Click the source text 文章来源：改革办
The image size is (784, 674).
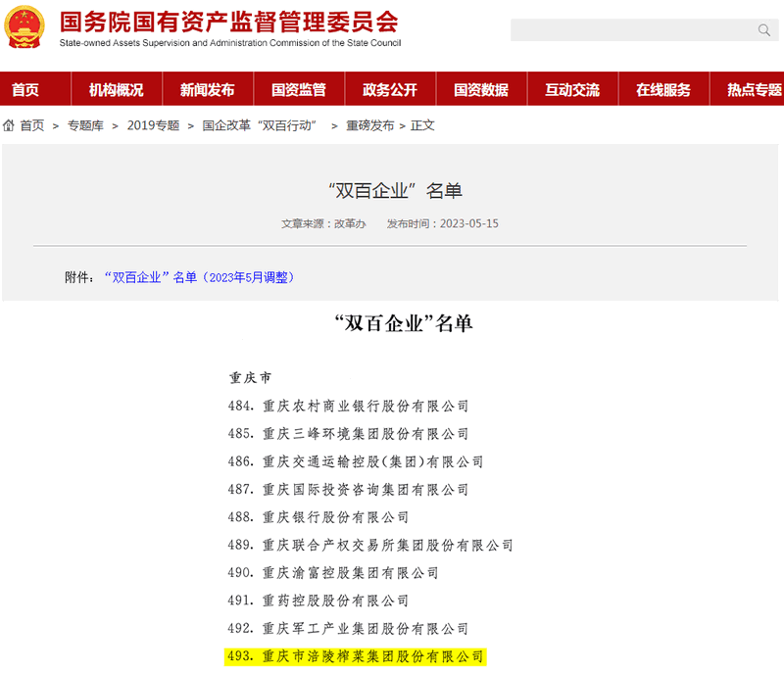coord(323,223)
